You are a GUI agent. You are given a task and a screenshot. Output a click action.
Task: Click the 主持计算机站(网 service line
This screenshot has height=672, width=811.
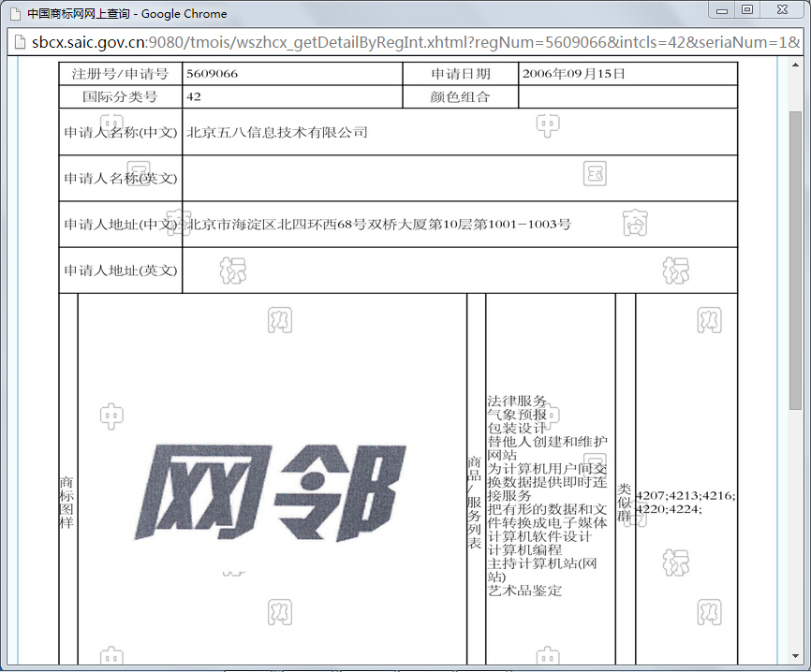[x=542, y=563]
